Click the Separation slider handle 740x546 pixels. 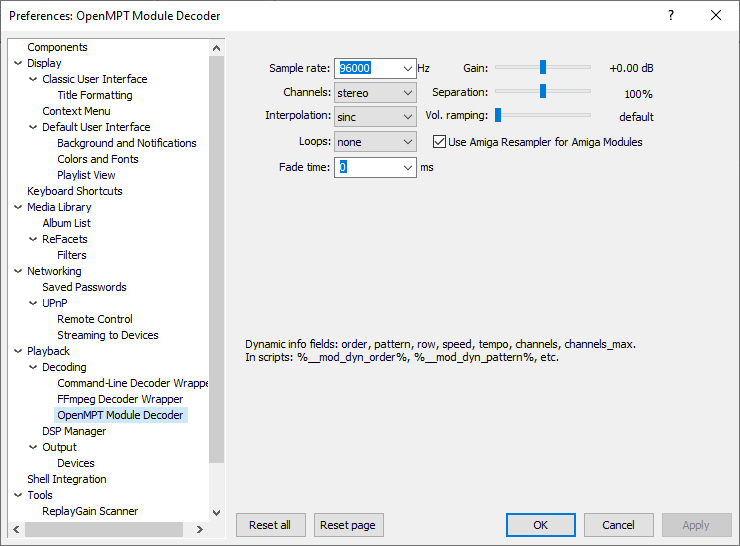[543, 92]
